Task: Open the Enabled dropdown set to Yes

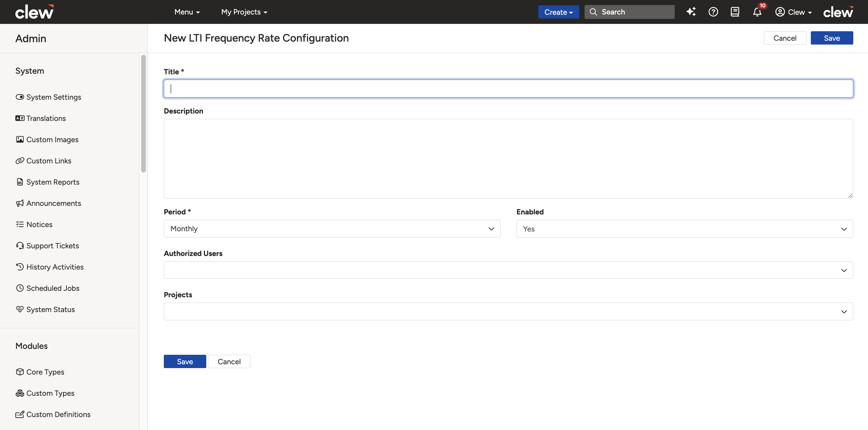Action: [685, 229]
